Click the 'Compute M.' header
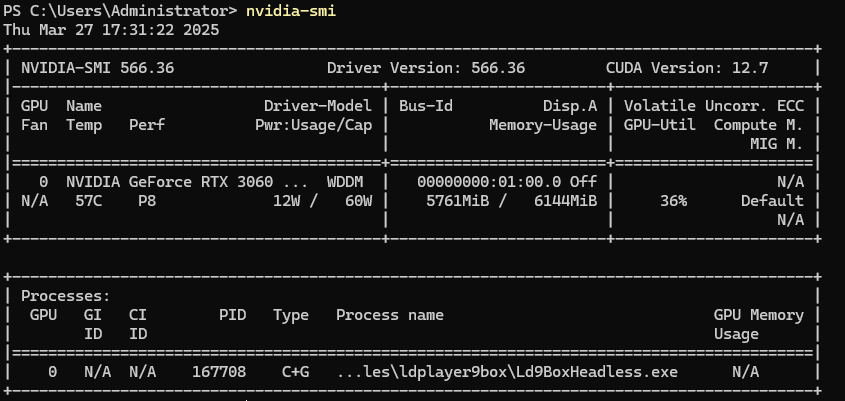The width and height of the screenshot is (845, 401). [759, 125]
